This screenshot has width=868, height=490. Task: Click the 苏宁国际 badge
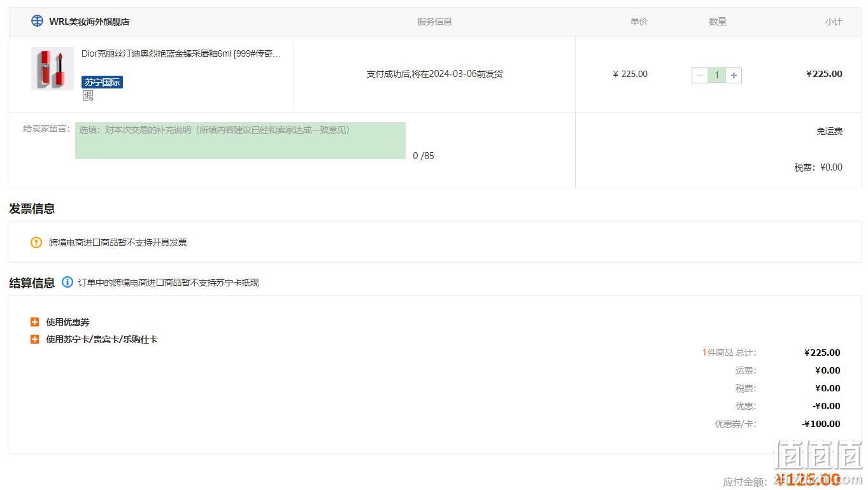pos(102,82)
